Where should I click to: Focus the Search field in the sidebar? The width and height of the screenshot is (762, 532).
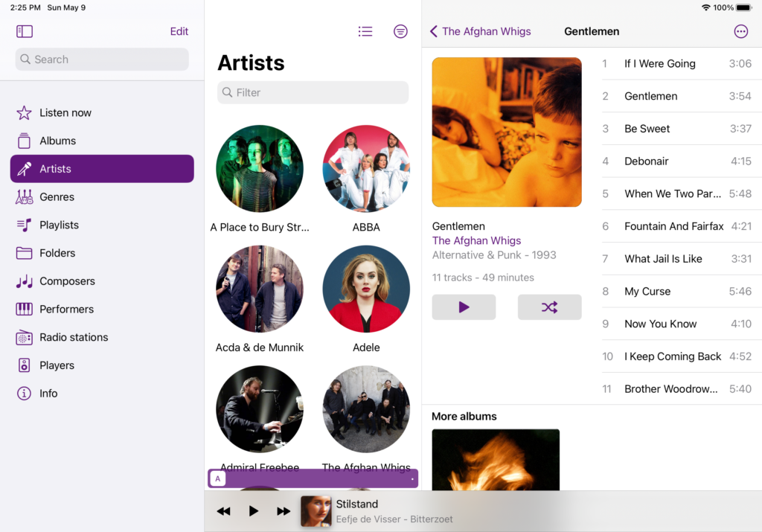(102, 60)
